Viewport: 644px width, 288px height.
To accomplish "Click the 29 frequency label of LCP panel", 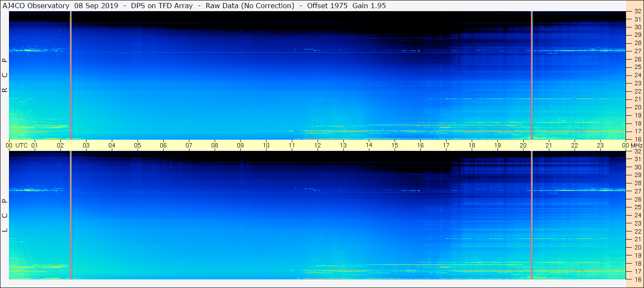I will coord(638,175).
